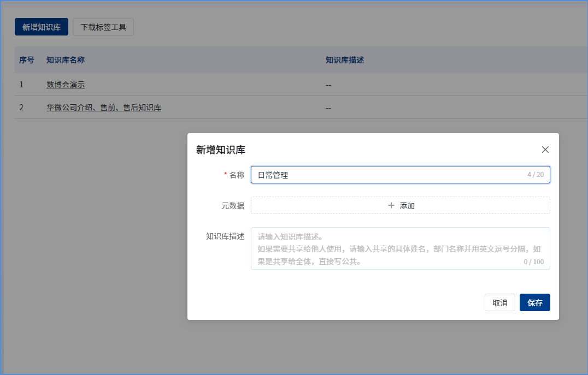The height and width of the screenshot is (375, 588).
Task: Close the 新增知识库 dialog with X
Action: pyautogui.click(x=545, y=150)
